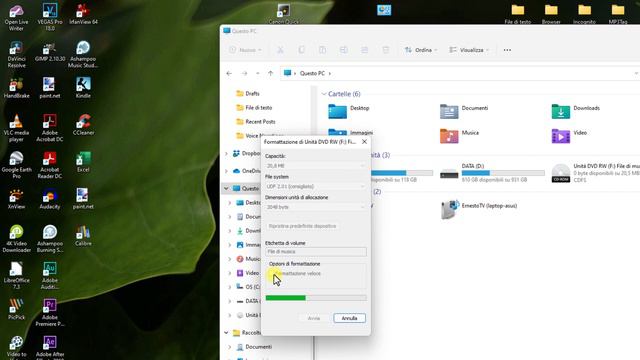
Task: Click the PicPick desktop shortcut
Action: [x=16, y=309]
